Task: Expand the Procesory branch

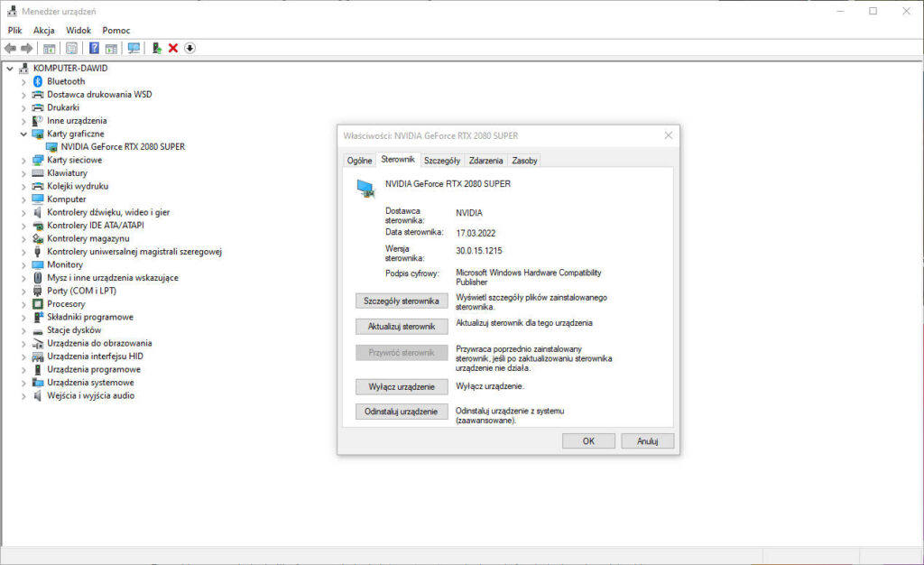Action: tap(23, 304)
